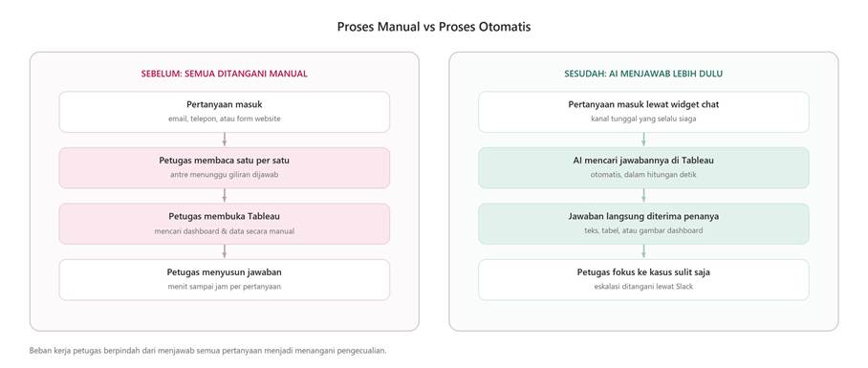The image size is (868, 368).
Task: Click the Petugas membuka Tableau box
Action: pyautogui.click(x=225, y=224)
